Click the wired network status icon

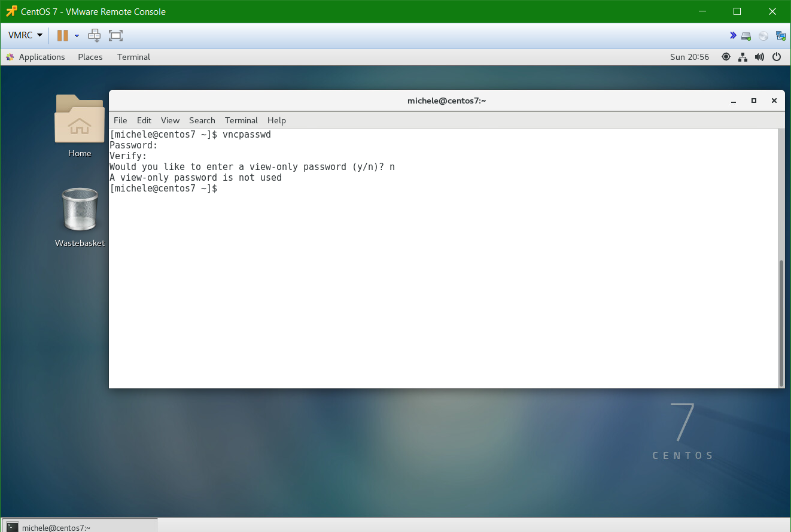743,57
